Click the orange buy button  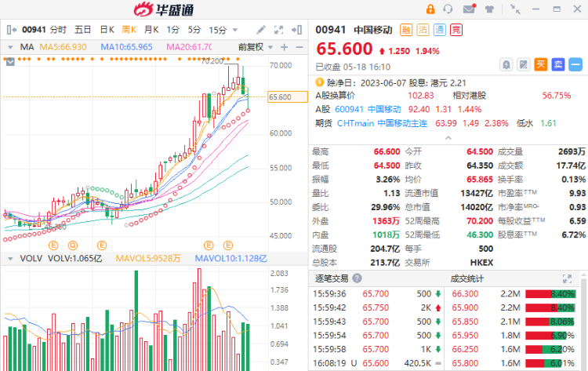point(541,64)
